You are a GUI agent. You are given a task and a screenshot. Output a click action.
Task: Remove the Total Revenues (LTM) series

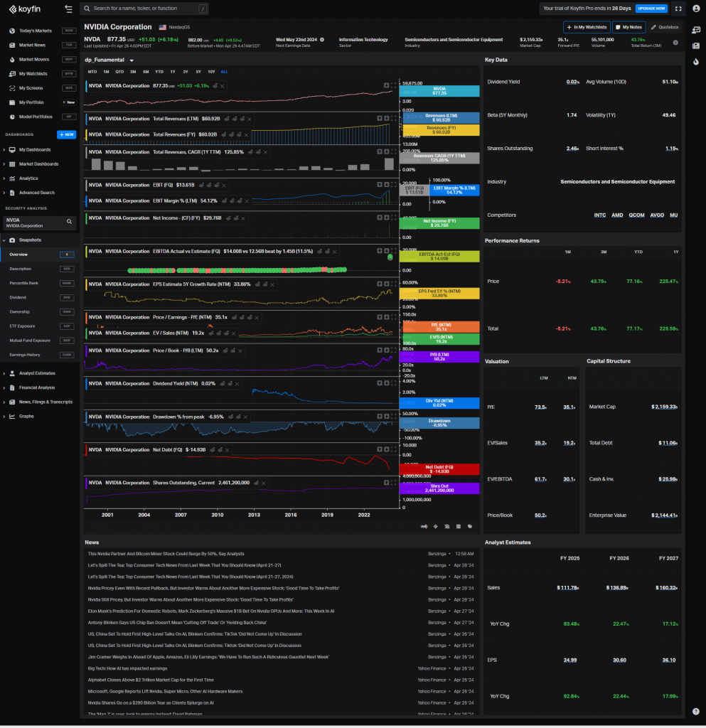click(250, 119)
